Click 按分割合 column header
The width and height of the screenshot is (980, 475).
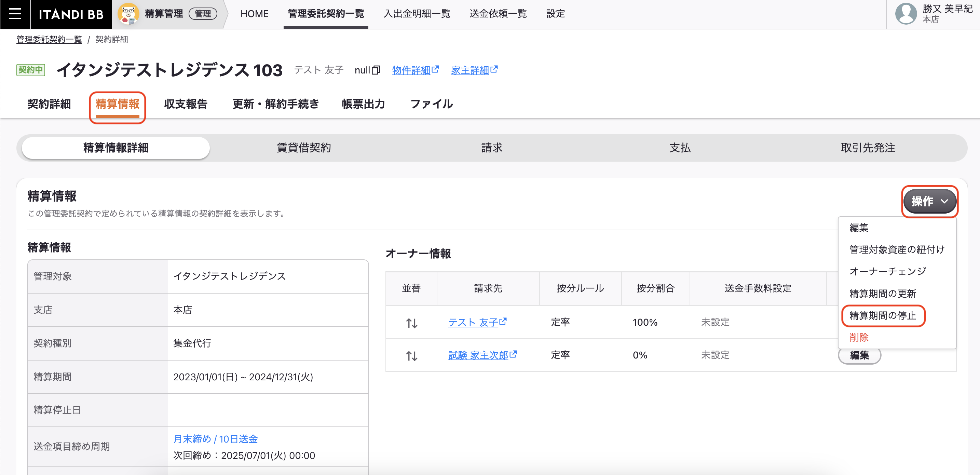click(x=655, y=288)
